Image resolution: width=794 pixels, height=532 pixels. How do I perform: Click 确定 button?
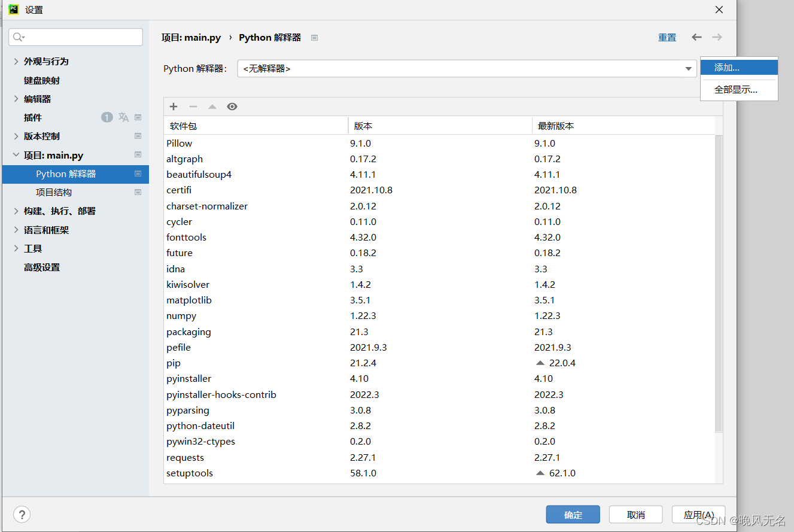(x=573, y=515)
